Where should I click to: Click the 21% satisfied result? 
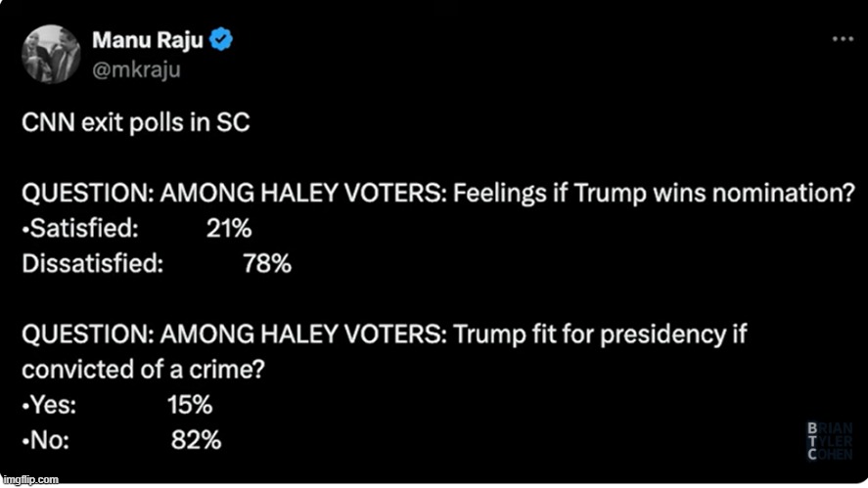point(229,229)
